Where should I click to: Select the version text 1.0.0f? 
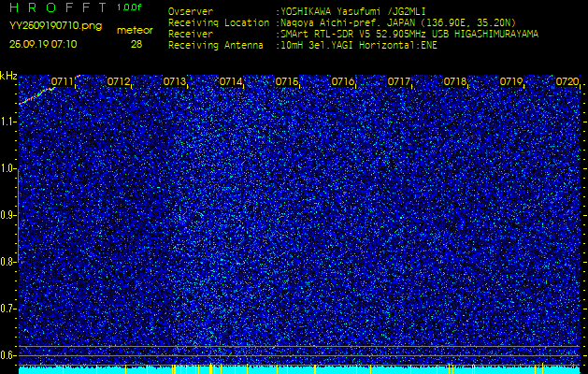128,7
